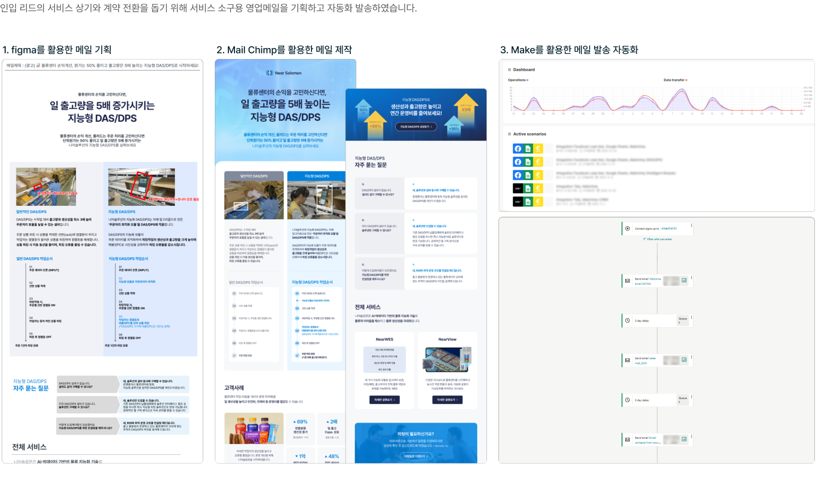This screenshot has width=816, height=504.
Task: Open the three-dot menu on the 'Email contacts' step
Action: tap(691, 436)
